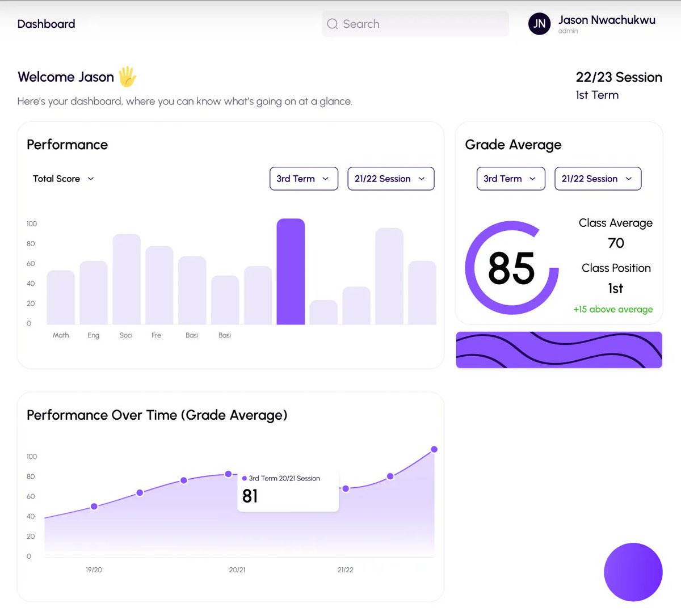681x616 pixels.
Task: Click the '1st Term' label
Action: (597, 95)
